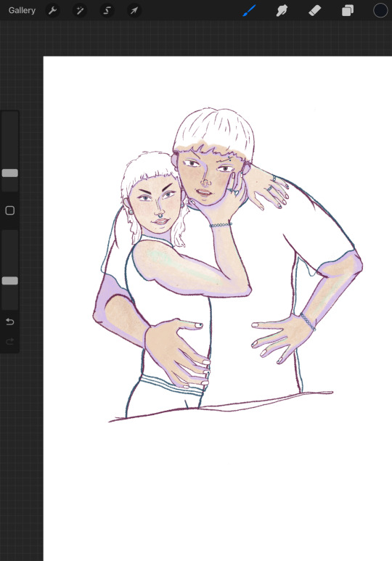Activate the Transform arrow tool

click(134, 11)
